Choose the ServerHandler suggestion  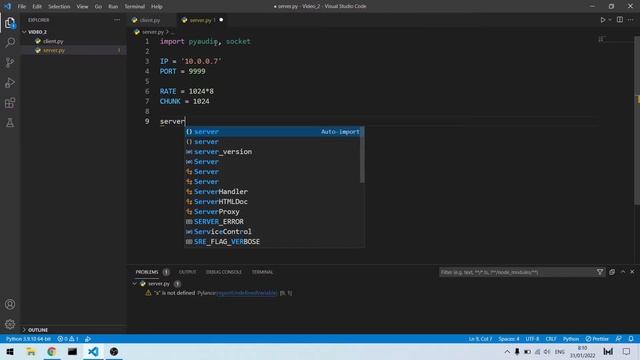pos(273,192)
